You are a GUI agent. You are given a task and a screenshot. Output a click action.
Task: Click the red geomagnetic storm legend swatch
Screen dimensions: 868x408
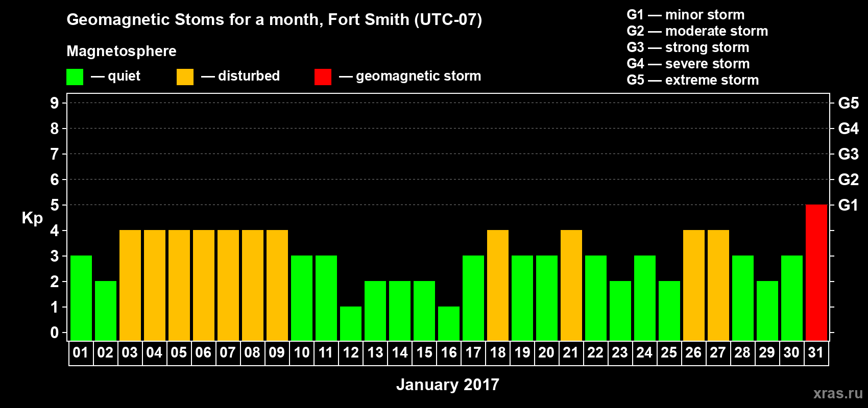(323, 77)
